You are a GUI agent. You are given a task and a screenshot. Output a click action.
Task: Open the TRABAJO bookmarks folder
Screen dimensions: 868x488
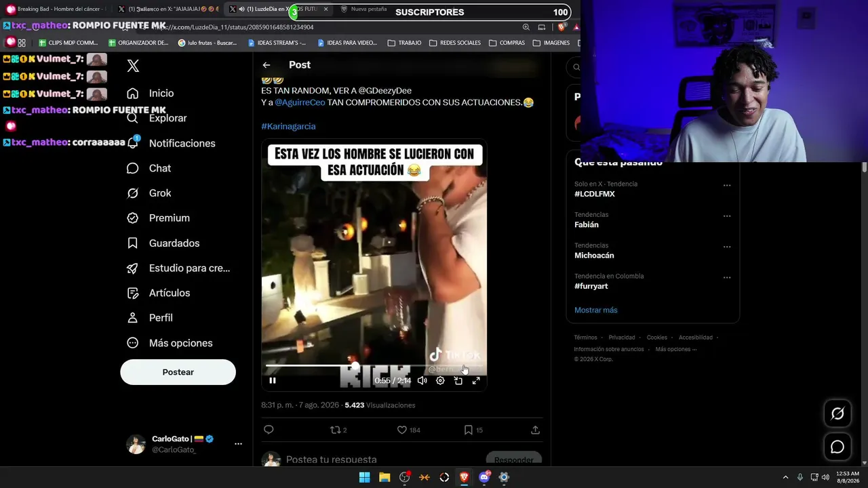coord(404,43)
